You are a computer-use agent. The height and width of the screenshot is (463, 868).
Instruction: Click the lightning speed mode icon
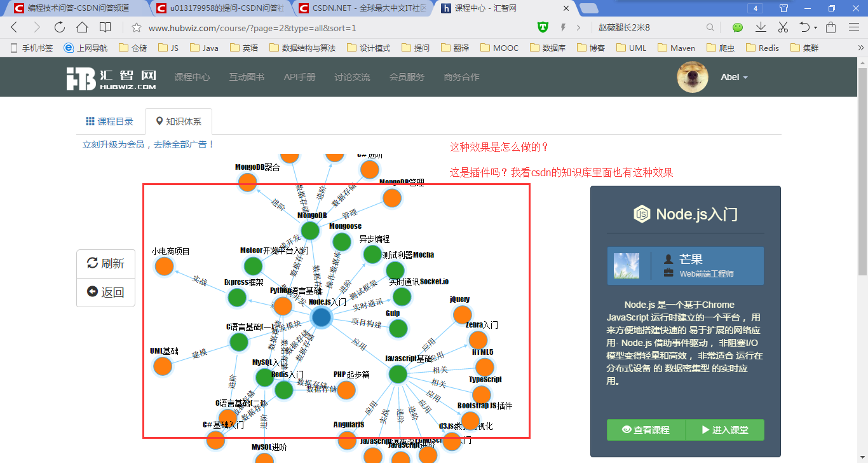point(562,27)
